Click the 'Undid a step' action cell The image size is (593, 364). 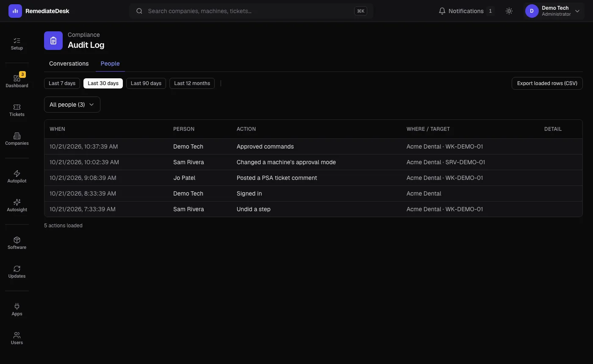[x=253, y=209]
